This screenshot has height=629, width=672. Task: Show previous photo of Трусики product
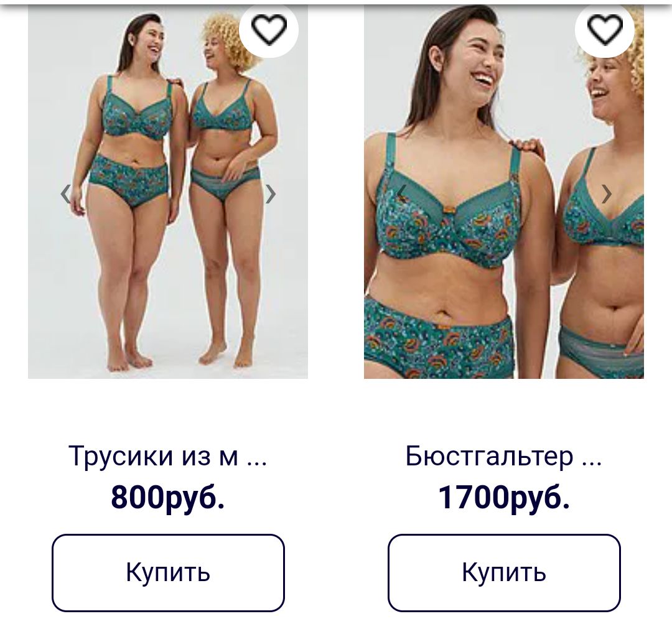click(65, 193)
